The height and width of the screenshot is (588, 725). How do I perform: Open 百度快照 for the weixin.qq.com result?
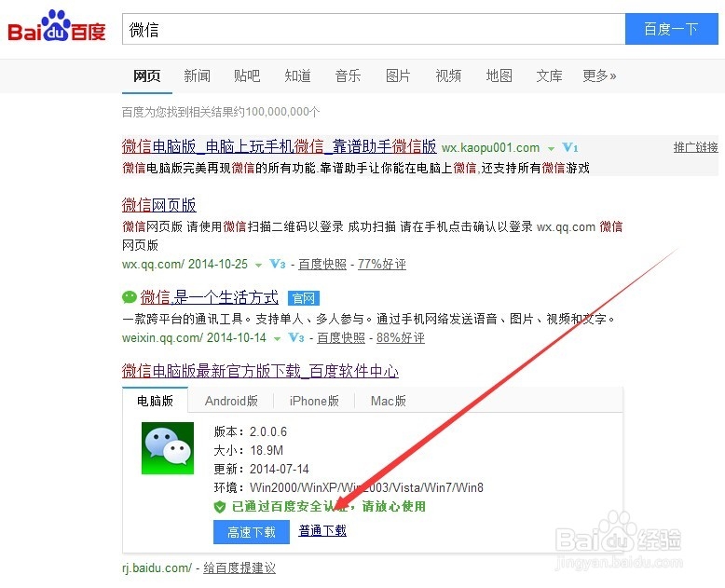341,338
